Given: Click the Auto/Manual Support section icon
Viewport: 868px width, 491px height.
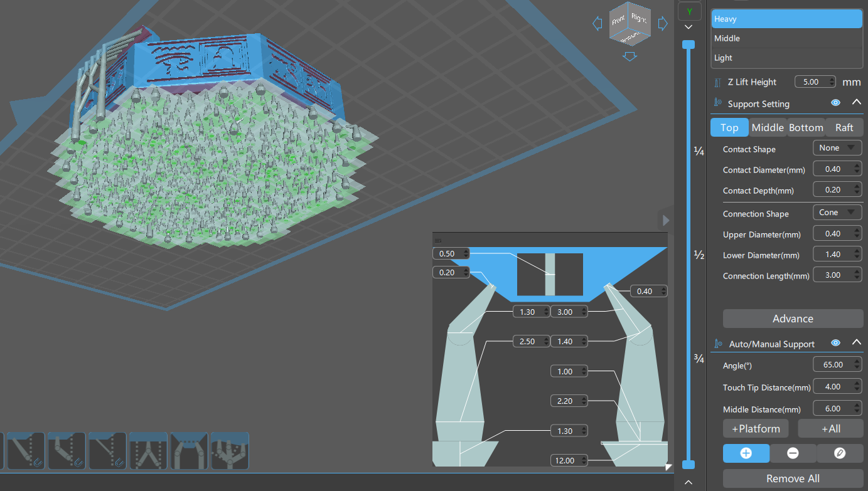Looking at the screenshot, I should click(x=719, y=344).
